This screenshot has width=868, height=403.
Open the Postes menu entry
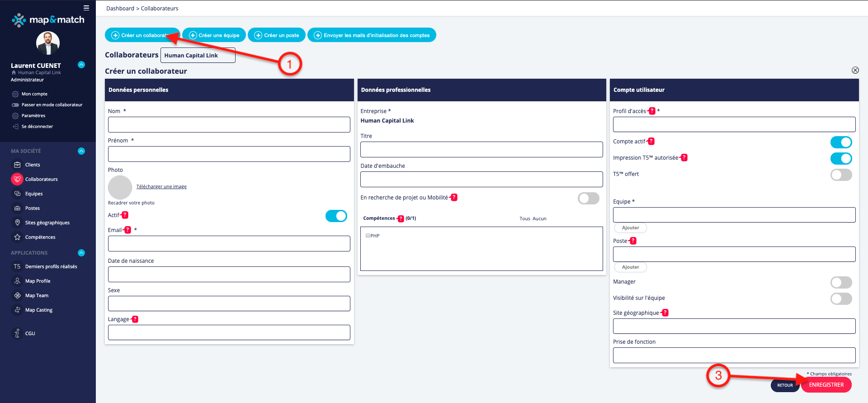[x=33, y=208]
